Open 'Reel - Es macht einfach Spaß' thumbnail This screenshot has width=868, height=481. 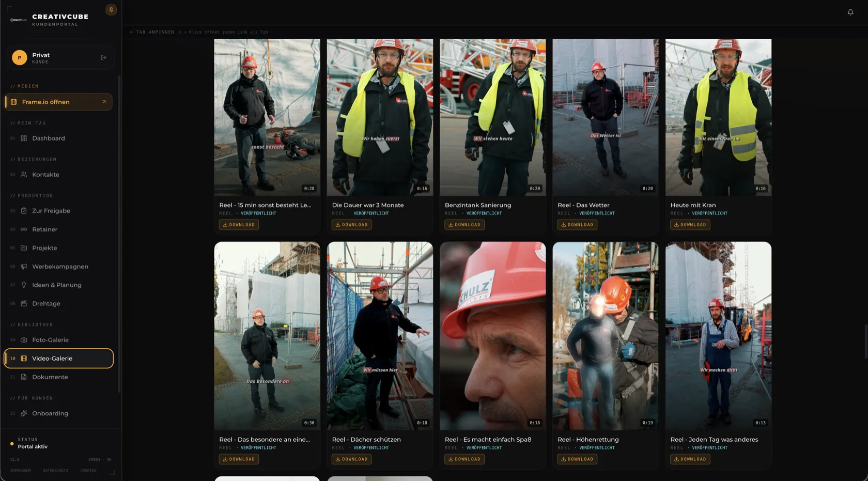(492, 336)
